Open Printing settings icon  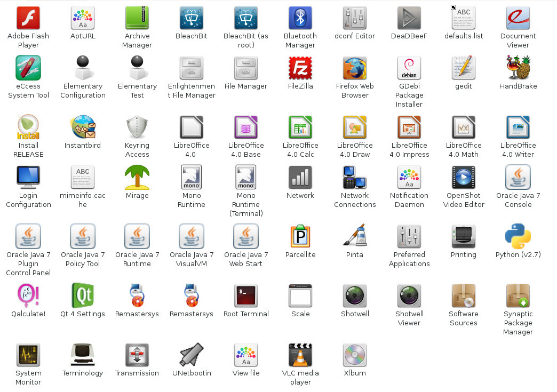point(464,236)
